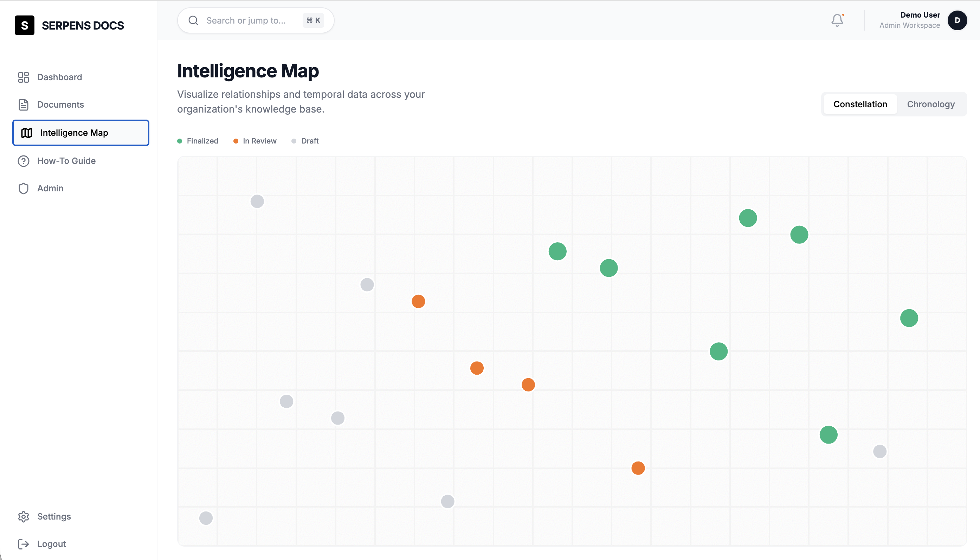This screenshot has height=560, width=980.
Task: Toggle the Finalized legend filter
Action: [x=198, y=141]
